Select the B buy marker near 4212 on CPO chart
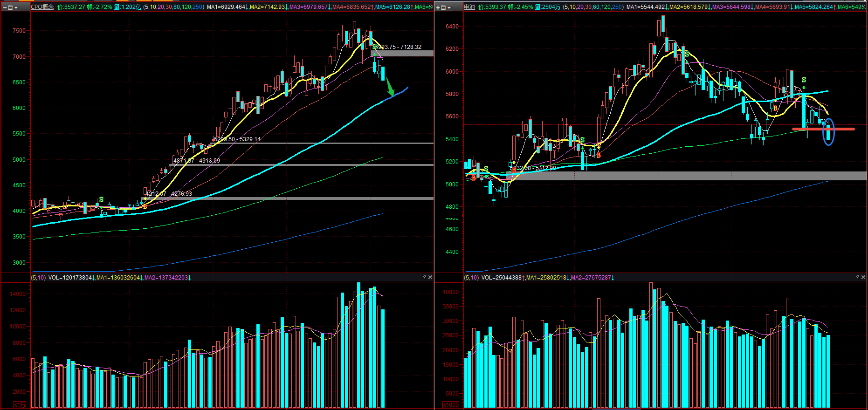 click(x=145, y=206)
